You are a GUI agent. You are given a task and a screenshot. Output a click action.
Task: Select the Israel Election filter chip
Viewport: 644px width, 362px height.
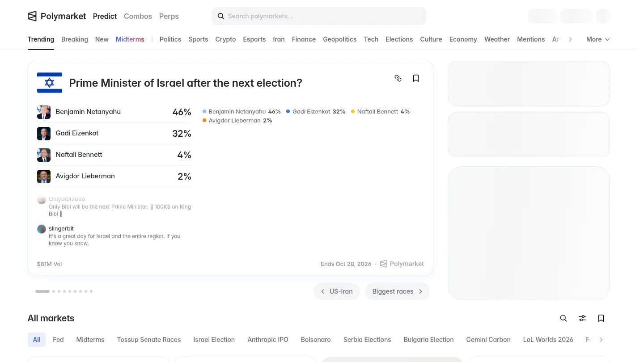(x=214, y=340)
